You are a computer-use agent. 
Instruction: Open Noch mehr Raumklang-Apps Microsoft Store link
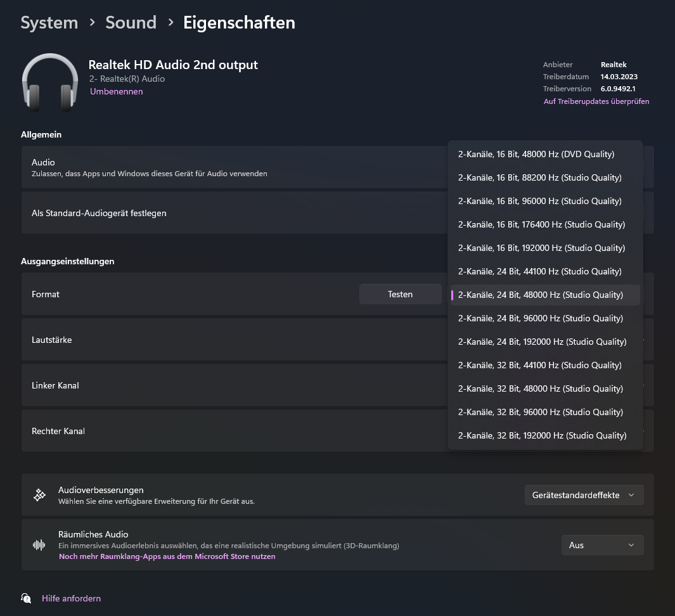click(x=167, y=556)
